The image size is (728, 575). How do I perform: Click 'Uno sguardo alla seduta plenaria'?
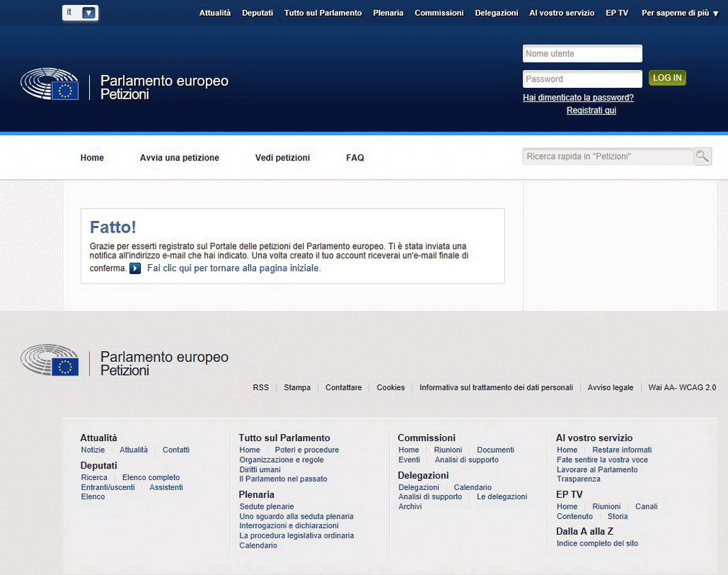[x=296, y=517]
